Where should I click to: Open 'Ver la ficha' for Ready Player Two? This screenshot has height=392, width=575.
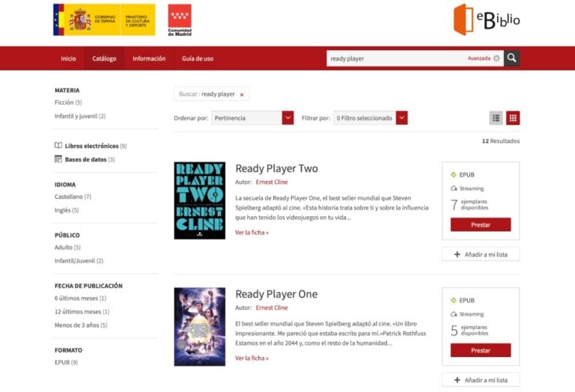coord(252,232)
